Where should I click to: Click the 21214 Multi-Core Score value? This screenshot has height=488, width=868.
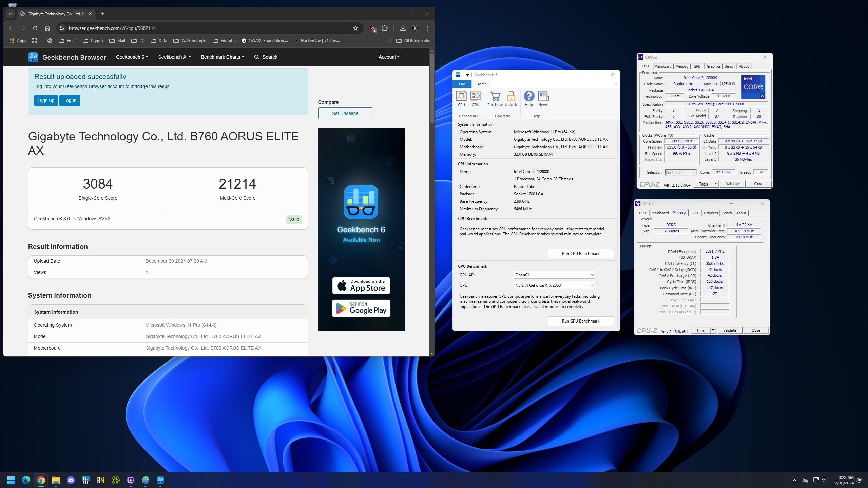click(x=237, y=184)
